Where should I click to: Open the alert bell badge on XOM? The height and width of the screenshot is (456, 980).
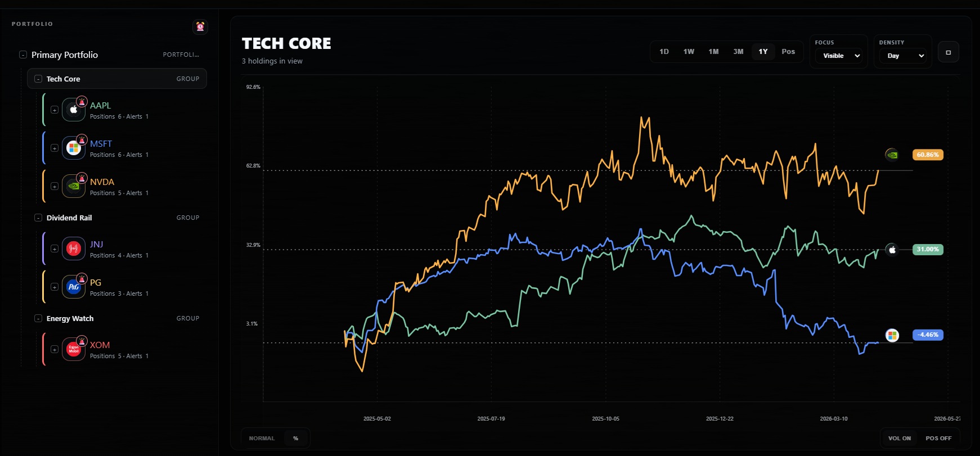pyautogui.click(x=82, y=341)
